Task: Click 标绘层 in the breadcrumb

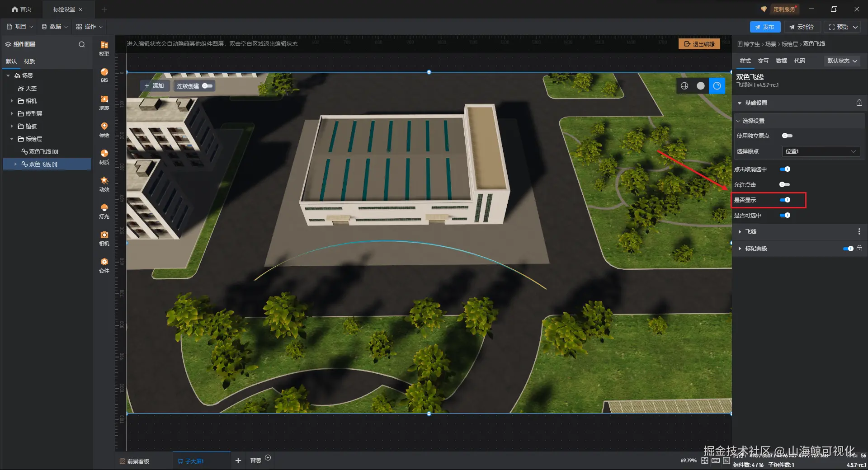Action: [x=789, y=44]
